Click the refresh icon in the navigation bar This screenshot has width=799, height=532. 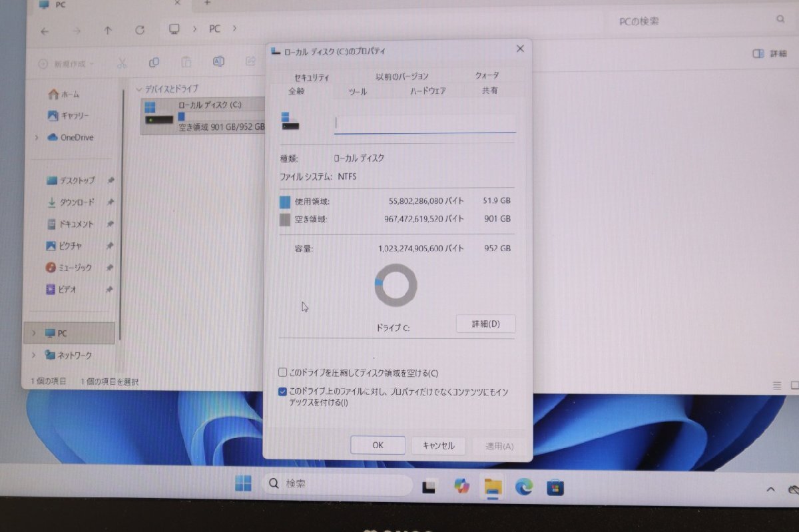pos(140,29)
